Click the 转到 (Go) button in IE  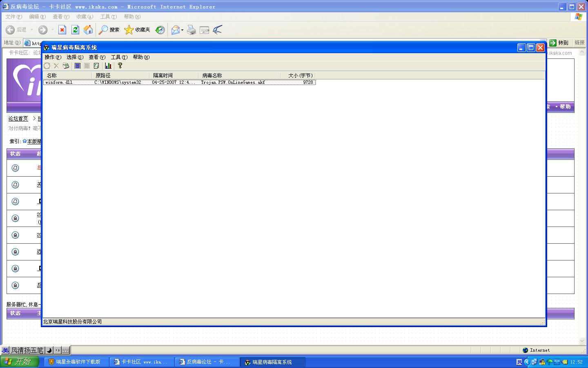(559, 43)
